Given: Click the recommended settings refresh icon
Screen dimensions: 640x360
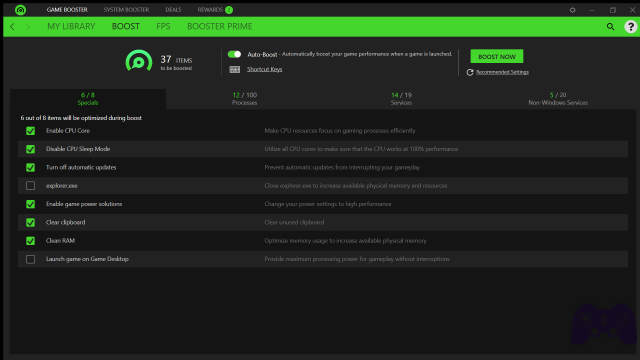Looking at the screenshot, I should 470,72.
